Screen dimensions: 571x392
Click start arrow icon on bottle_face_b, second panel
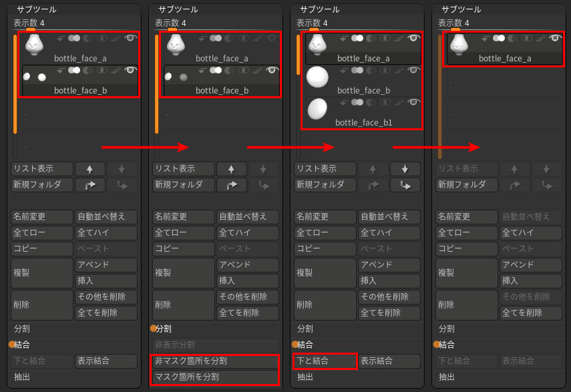click(202, 70)
